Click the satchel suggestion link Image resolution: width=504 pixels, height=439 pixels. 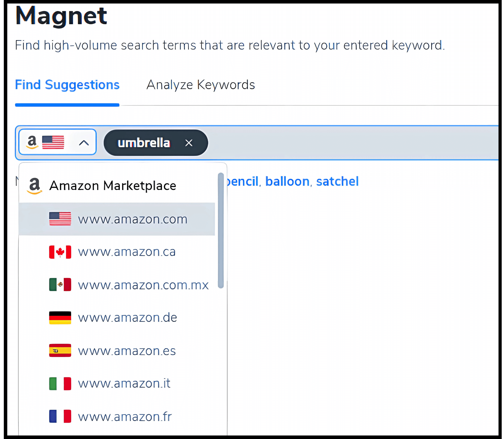[337, 181]
